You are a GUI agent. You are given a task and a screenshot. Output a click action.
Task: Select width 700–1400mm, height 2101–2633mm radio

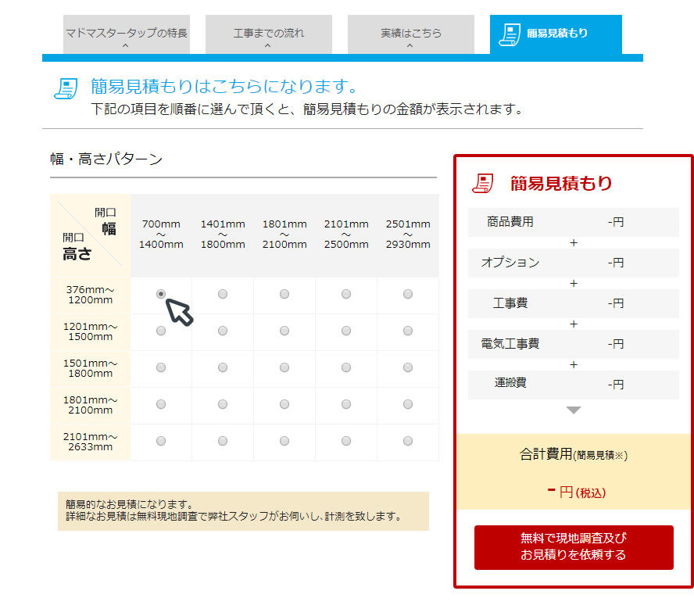(161, 441)
